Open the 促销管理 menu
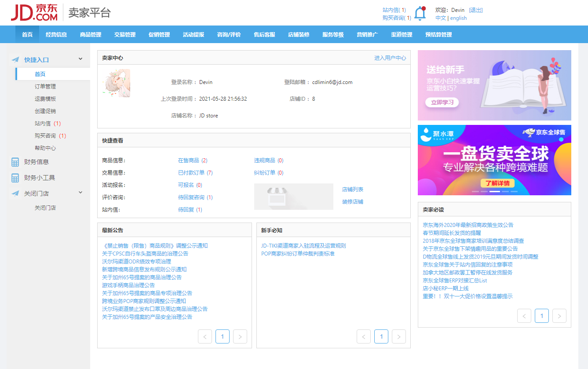 click(x=159, y=34)
